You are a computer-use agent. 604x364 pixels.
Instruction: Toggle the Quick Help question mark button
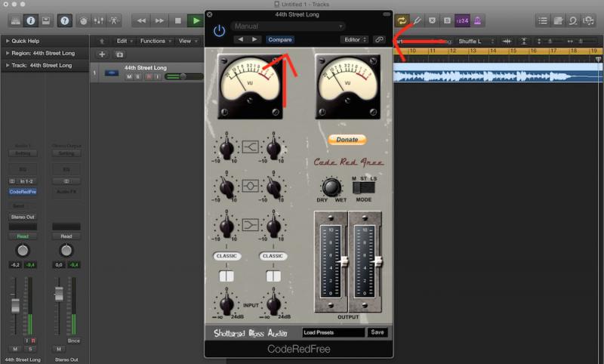coord(65,20)
